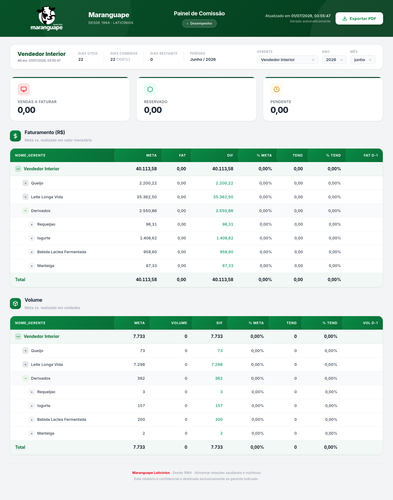Image resolution: width=393 pixels, height=500 pixels.
Task: Click the Maranguape cow logo
Action: coord(47,18)
